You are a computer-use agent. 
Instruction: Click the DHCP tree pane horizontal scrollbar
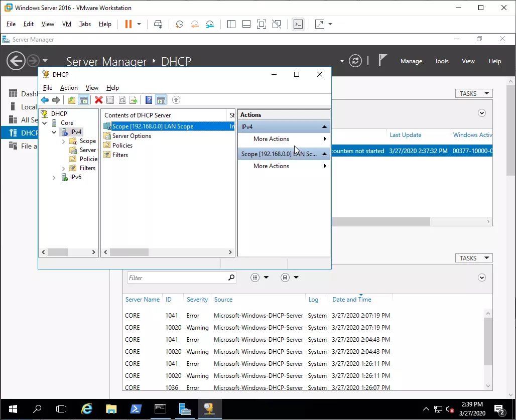click(58, 252)
